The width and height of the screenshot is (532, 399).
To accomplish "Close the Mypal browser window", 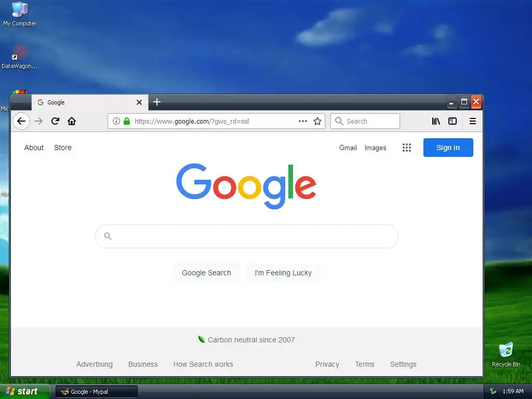I will [476, 102].
